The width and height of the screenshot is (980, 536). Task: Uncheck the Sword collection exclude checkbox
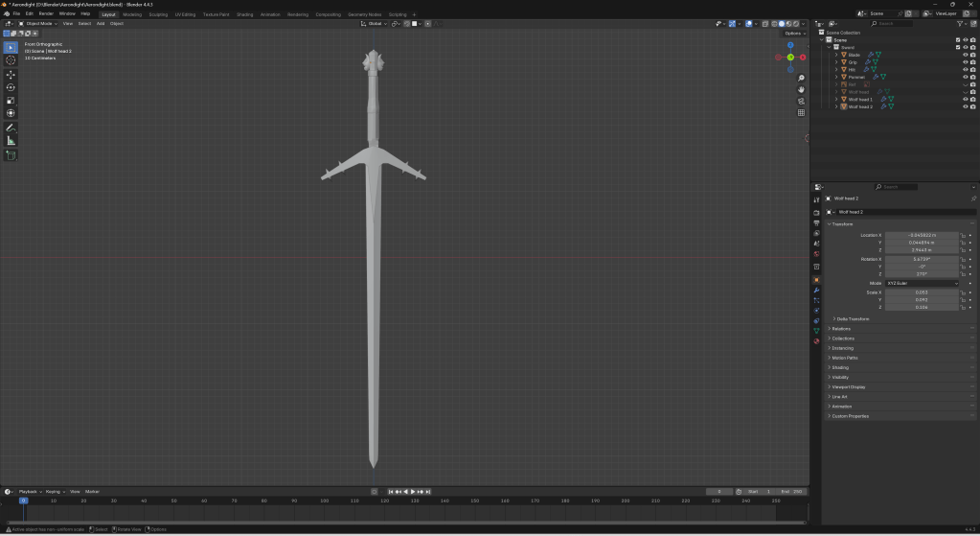957,47
